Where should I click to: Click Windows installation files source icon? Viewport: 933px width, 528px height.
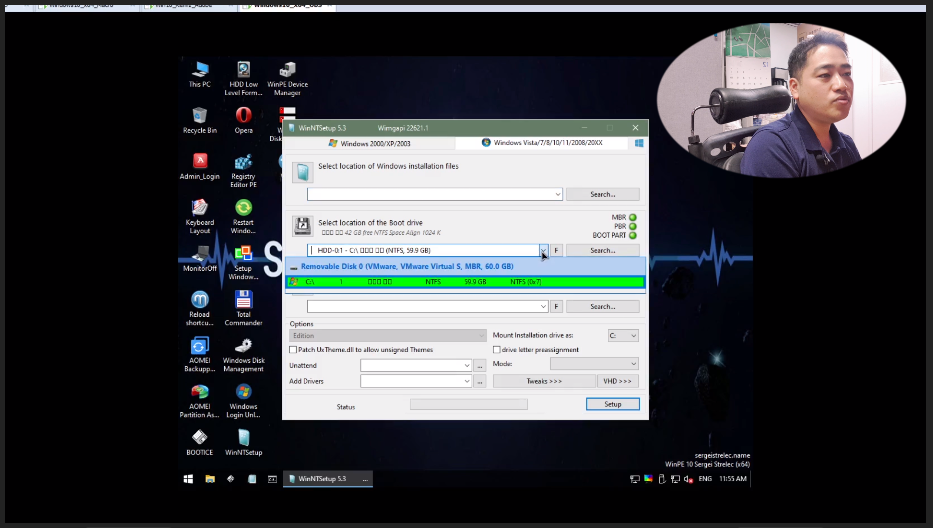tap(302, 172)
